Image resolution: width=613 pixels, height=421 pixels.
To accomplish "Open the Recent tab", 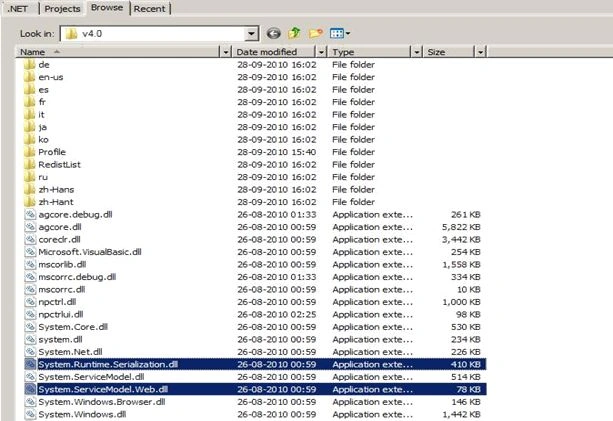I will click(150, 9).
